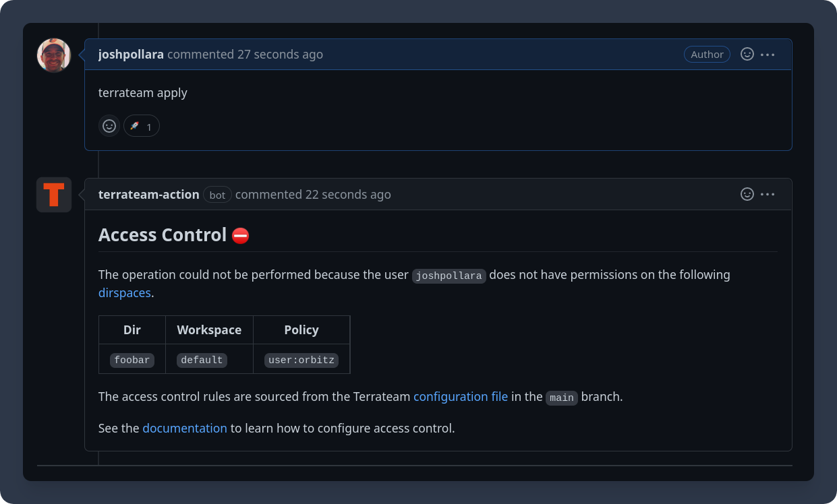
Task: Open the joshpollara username link
Action: tap(131, 55)
